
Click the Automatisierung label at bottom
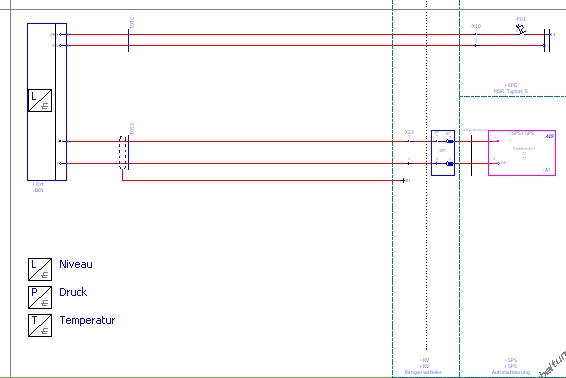click(x=511, y=372)
